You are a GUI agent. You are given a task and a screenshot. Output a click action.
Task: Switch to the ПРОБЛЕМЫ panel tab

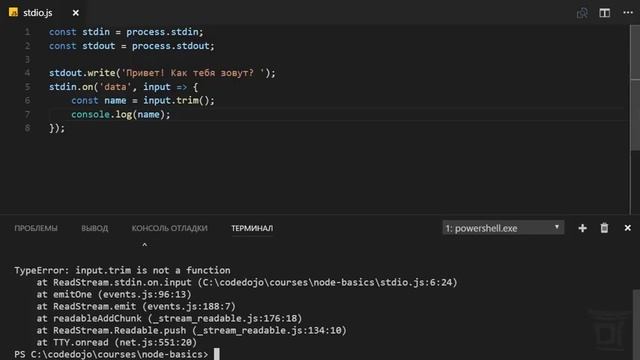click(x=36, y=228)
